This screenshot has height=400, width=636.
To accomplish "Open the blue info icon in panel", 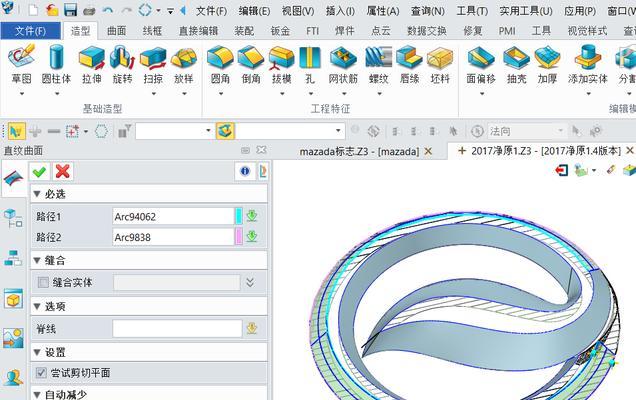I will tap(245, 171).
